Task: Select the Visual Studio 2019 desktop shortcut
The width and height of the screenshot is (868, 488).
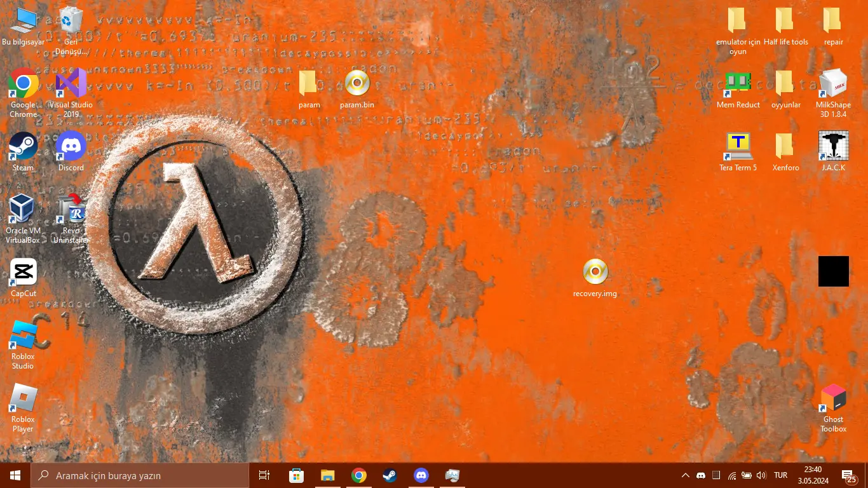Action: [x=71, y=93]
